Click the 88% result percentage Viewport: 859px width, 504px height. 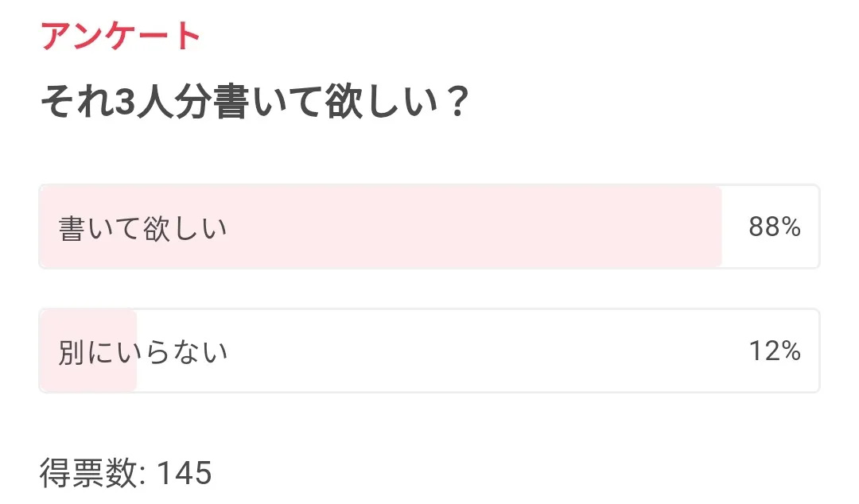pyautogui.click(x=774, y=227)
